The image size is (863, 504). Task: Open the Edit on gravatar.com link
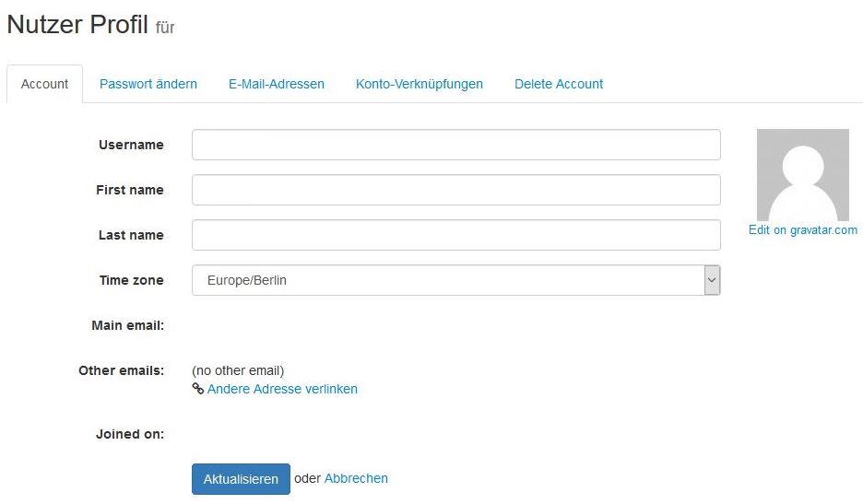pos(803,230)
